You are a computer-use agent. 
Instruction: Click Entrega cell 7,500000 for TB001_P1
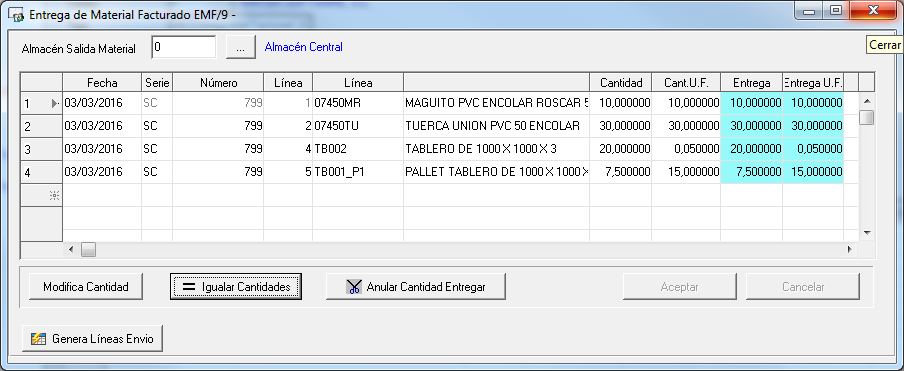(752, 172)
